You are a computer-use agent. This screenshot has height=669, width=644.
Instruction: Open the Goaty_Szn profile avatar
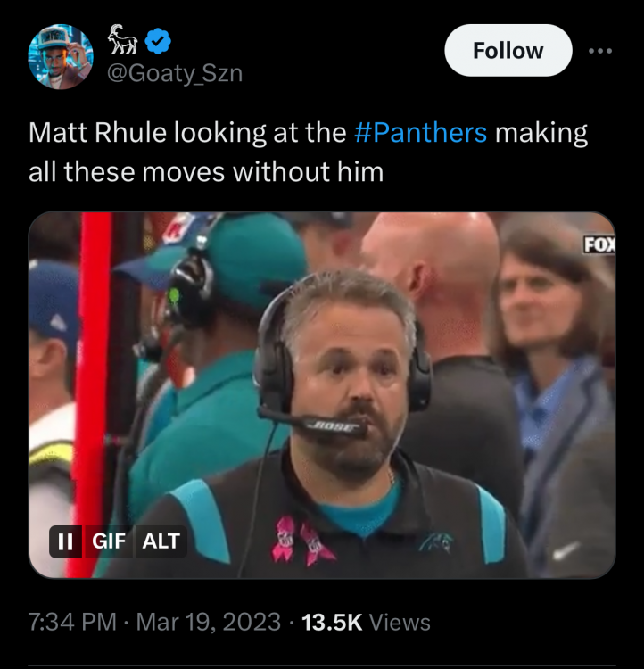(61, 57)
